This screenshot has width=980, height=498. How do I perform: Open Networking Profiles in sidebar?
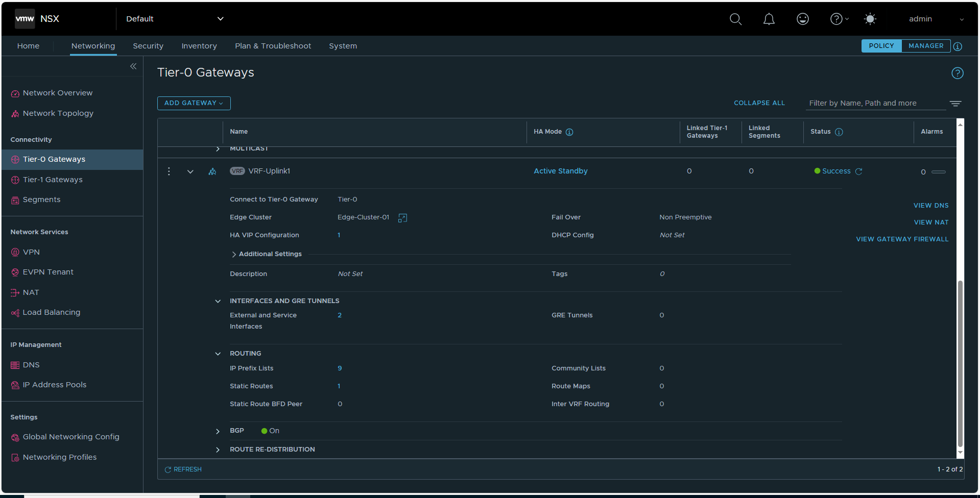point(60,457)
